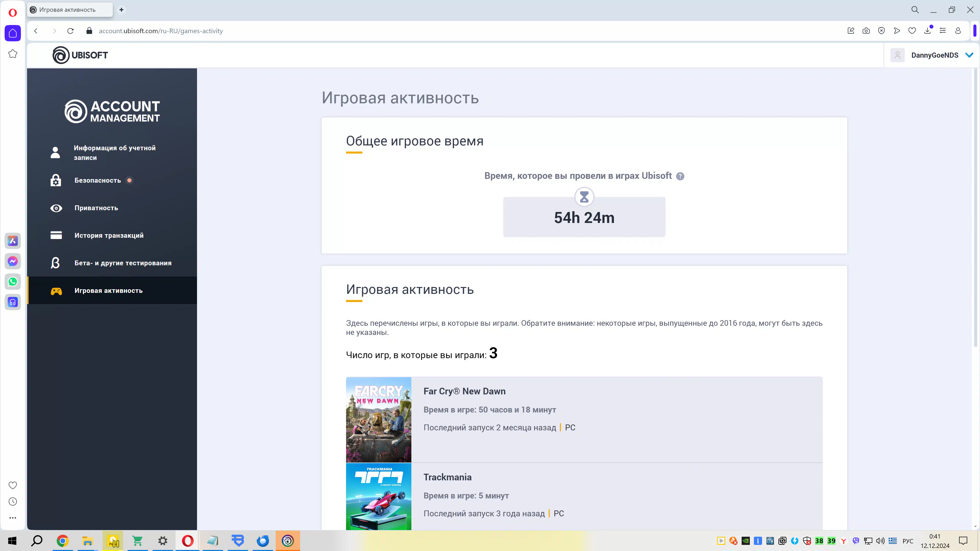Image resolution: width=980 pixels, height=551 pixels.
Task: Open Ubisoft Connect in taskbar
Action: pyautogui.click(x=288, y=541)
